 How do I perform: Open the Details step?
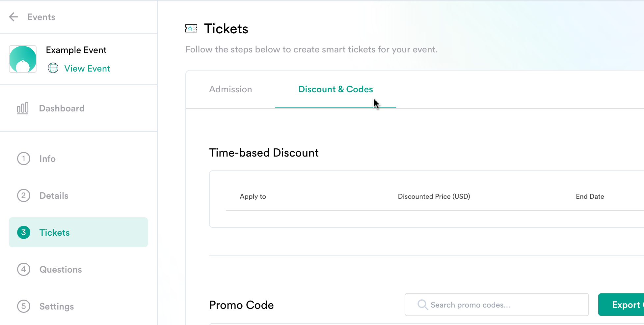(78, 195)
